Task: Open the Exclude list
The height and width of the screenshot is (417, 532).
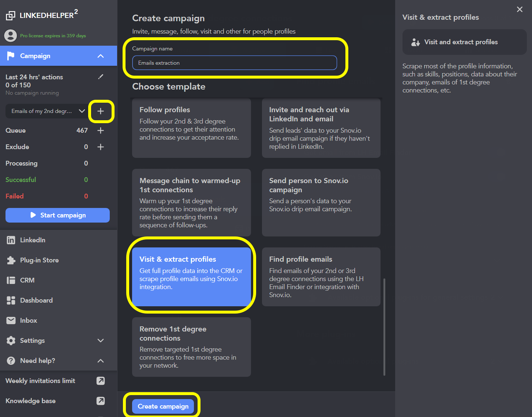Action: [x=46, y=147]
